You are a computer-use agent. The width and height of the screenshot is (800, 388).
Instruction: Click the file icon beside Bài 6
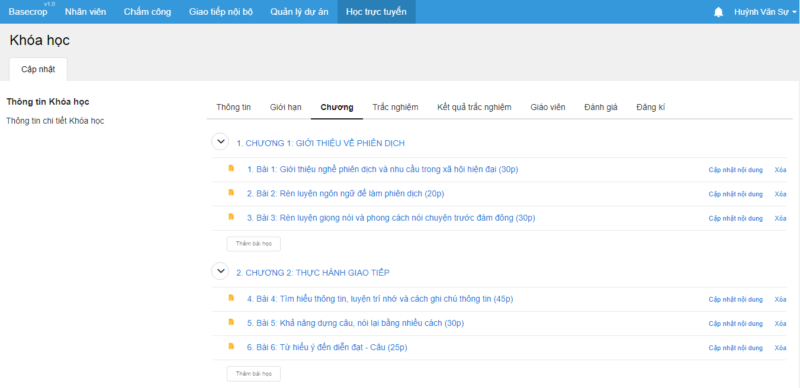[x=231, y=346]
